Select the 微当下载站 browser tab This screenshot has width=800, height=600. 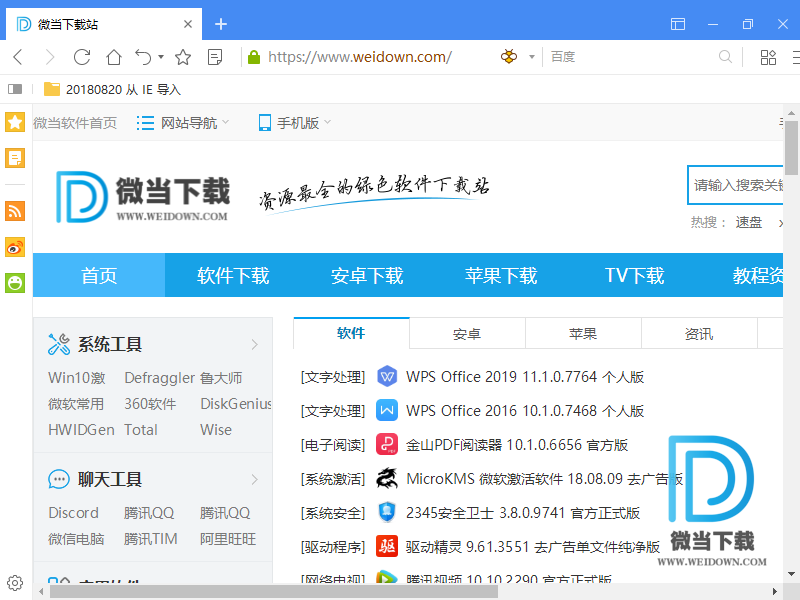coord(104,24)
